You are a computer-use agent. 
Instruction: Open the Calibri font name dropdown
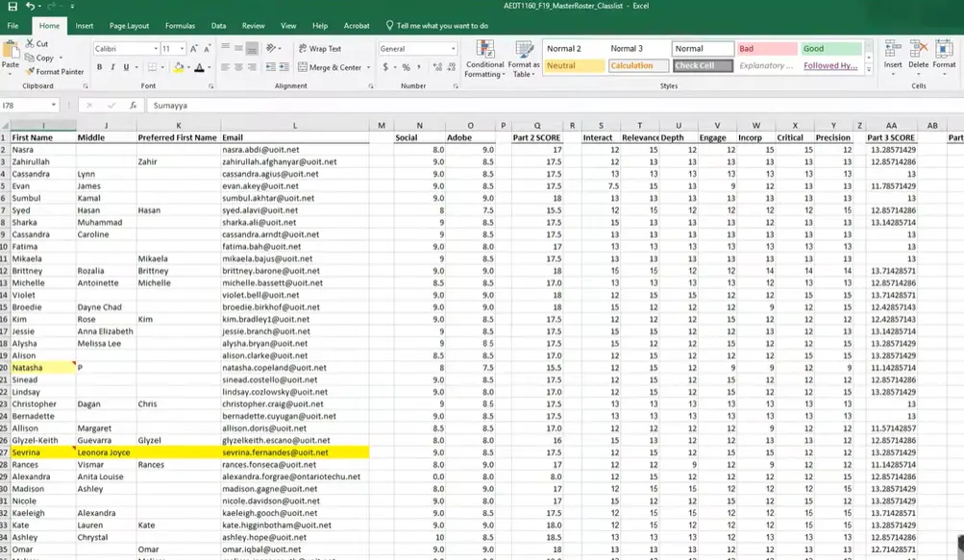coord(156,49)
